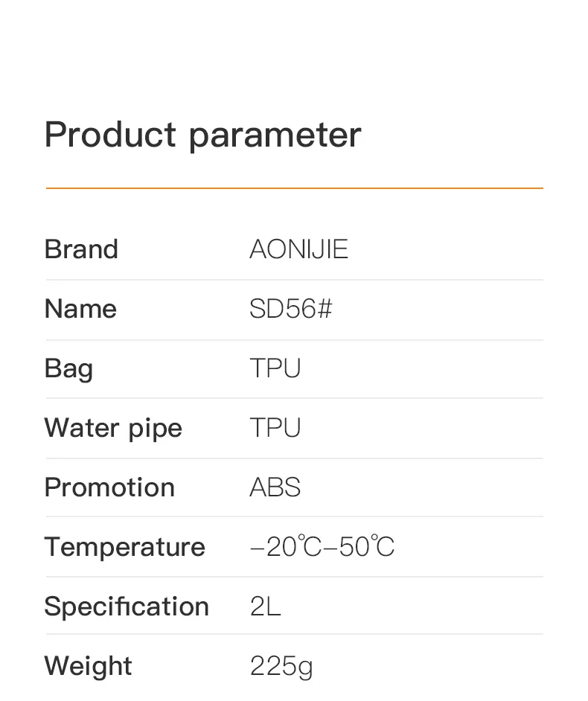
Task: Click the TPU value for Bag
Action: point(275,368)
